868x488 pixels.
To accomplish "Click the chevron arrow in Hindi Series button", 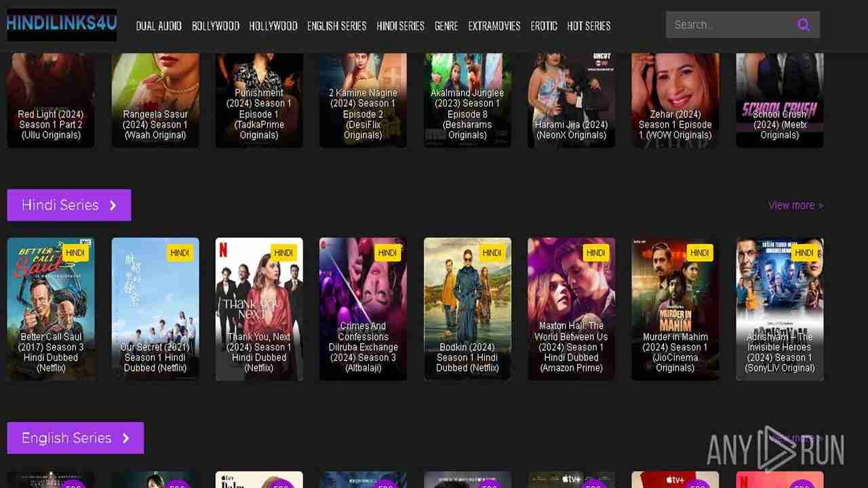I will [113, 205].
